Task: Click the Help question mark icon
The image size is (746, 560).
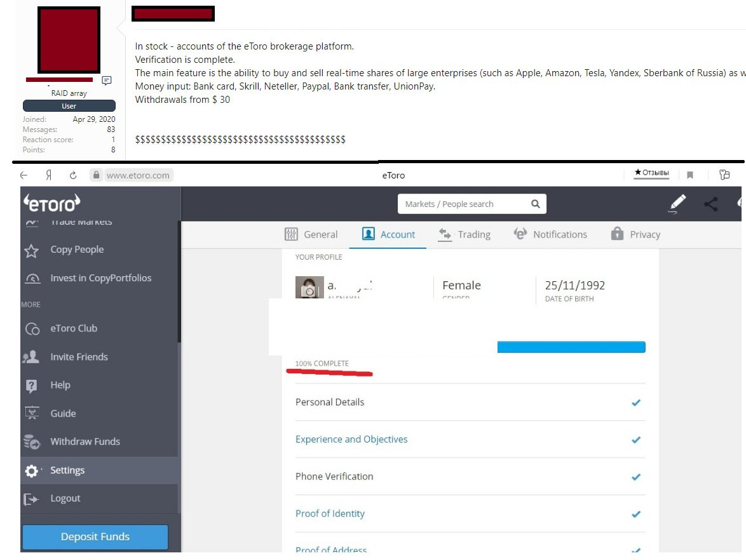Action: tap(31, 386)
